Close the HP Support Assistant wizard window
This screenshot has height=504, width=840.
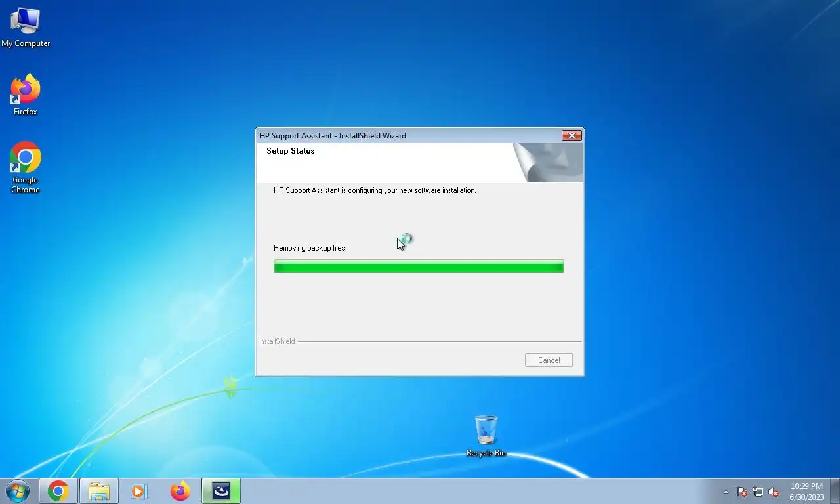(572, 136)
